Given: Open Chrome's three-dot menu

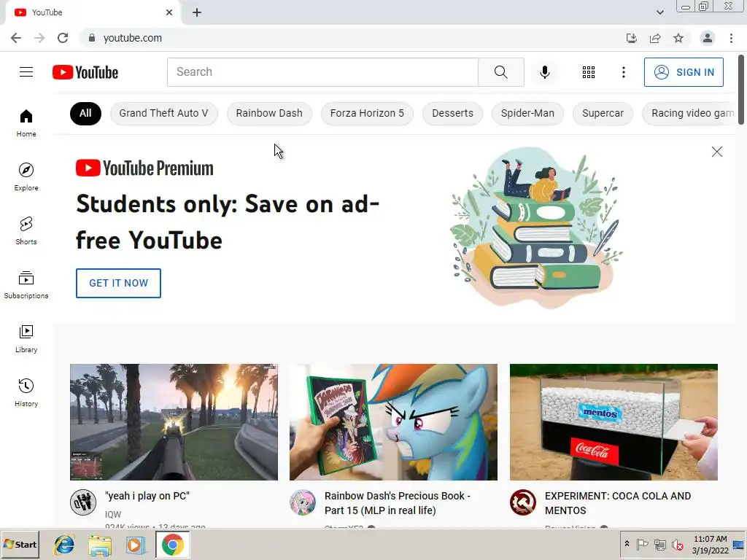Looking at the screenshot, I should coord(731,38).
